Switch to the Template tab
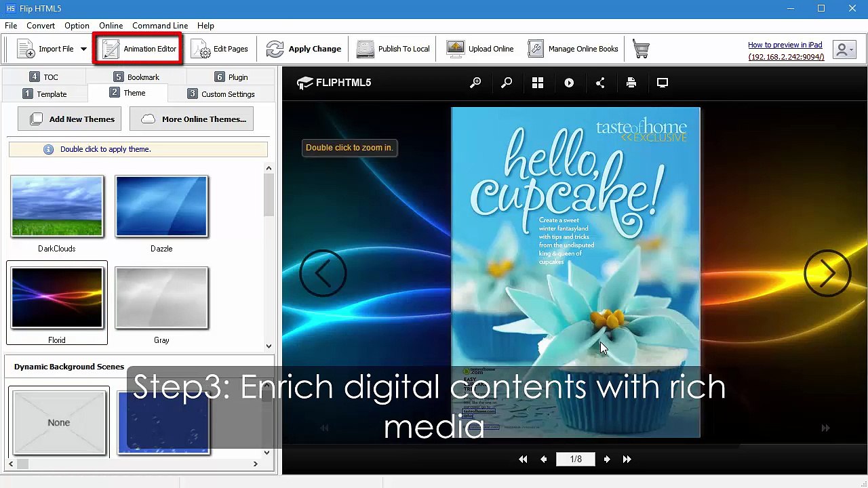The width and height of the screenshot is (868, 488). (45, 94)
